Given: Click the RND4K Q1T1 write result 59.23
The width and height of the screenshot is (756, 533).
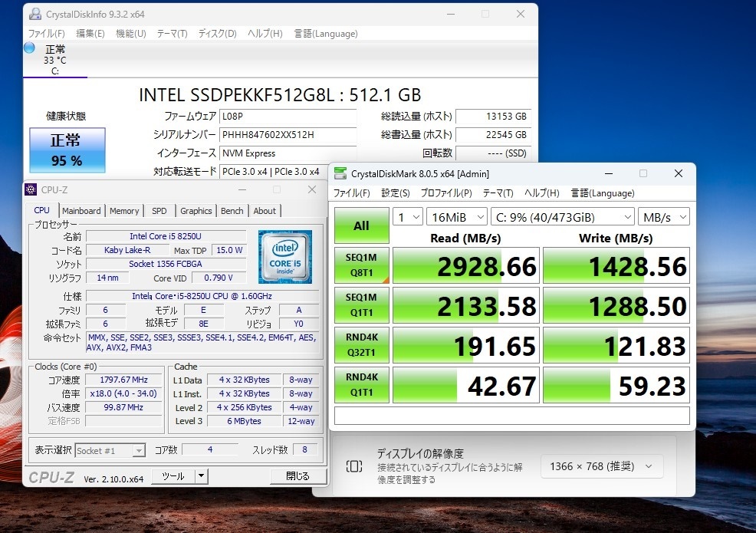Looking at the screenshot, I should click(x=616, y=386).
